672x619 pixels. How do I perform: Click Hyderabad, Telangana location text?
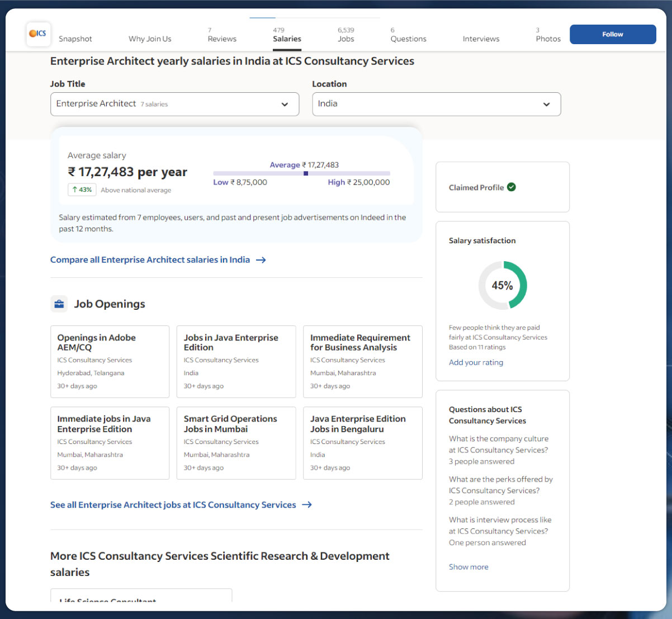91,373
